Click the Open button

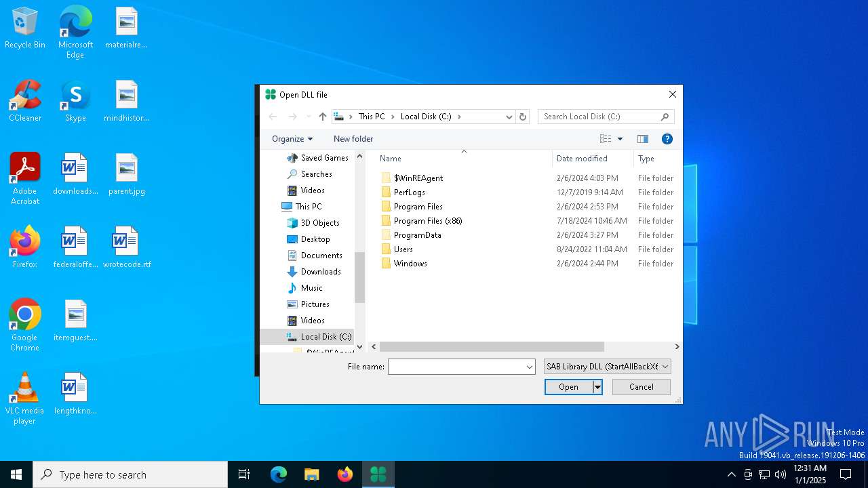[x=568, y=387]
